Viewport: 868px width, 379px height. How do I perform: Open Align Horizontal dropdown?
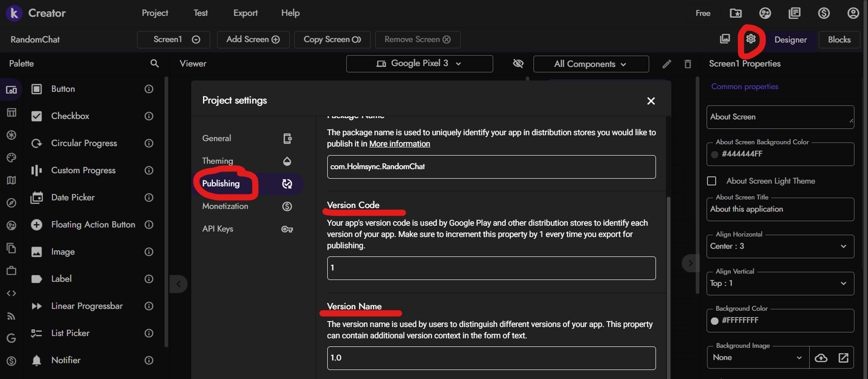780,246
